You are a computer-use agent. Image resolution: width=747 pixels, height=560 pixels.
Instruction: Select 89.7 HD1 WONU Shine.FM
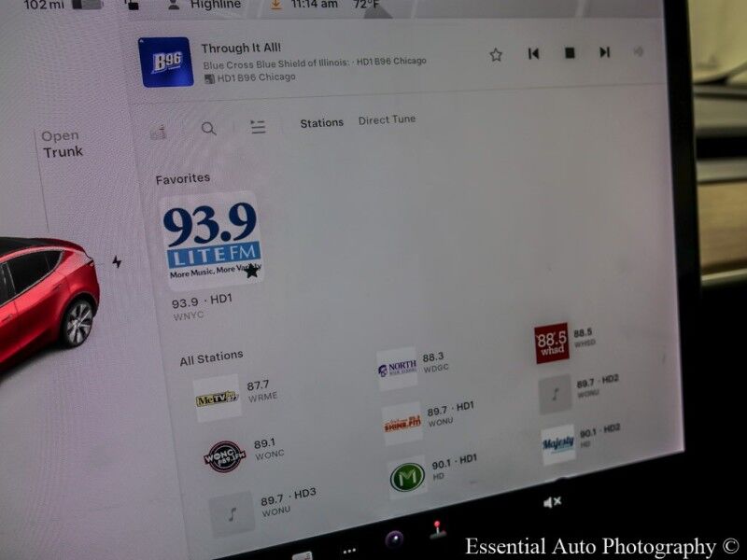pyautogui.click(x=402, y=423)
